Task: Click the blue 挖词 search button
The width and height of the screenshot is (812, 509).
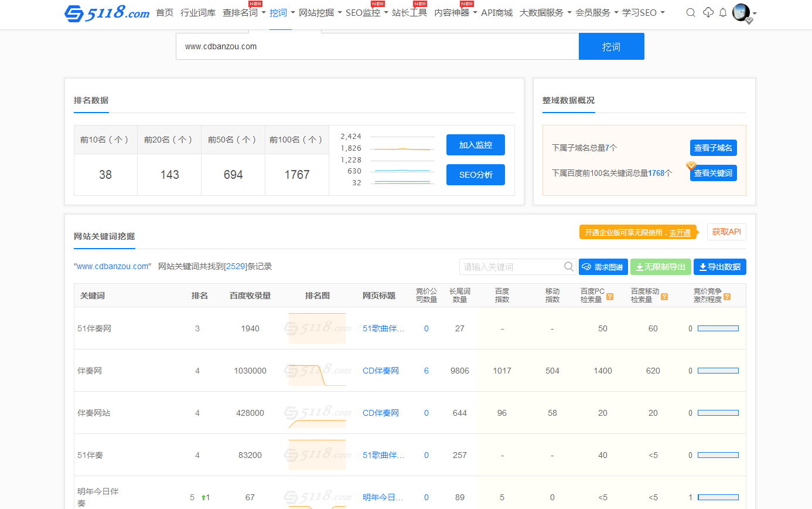Action: coord(611,46)
